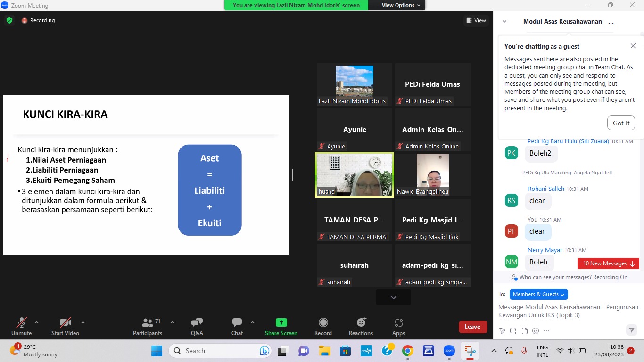
Task: Open the View layout menu
Action: [476, 20]
